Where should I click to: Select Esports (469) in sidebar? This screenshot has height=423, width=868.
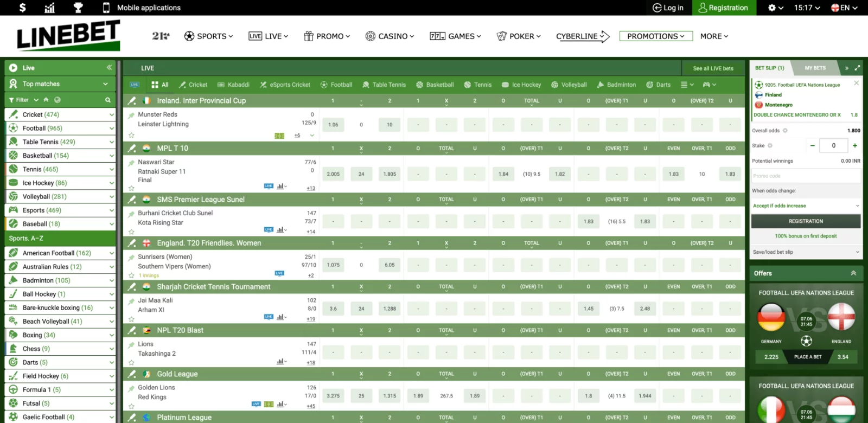[60, 210]
